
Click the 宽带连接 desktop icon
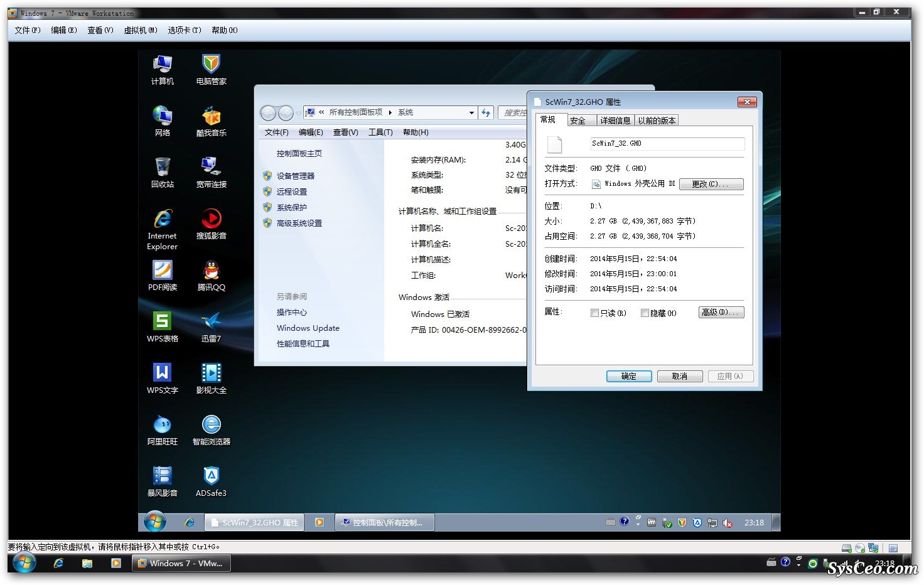212,173
